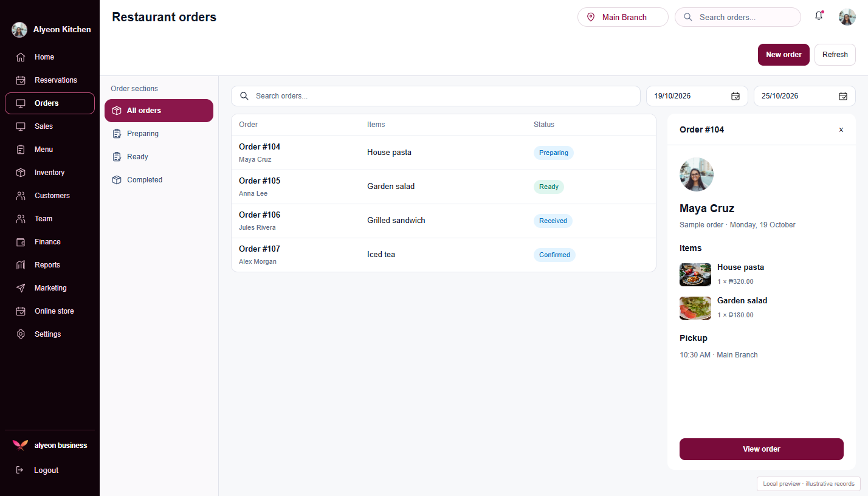Focus the top header Search orders field
Viewport: 868px width, 496px height.
click(x=738, y=17)
